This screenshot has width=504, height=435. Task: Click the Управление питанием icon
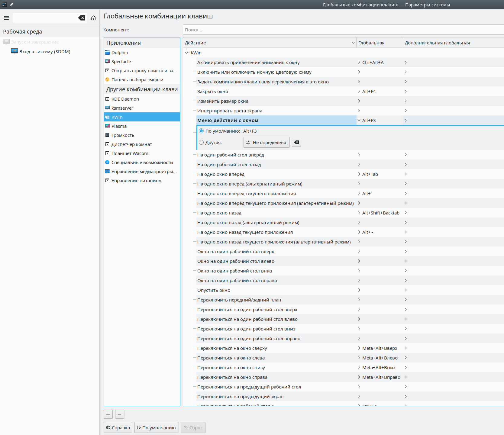[x=107, y=180]
